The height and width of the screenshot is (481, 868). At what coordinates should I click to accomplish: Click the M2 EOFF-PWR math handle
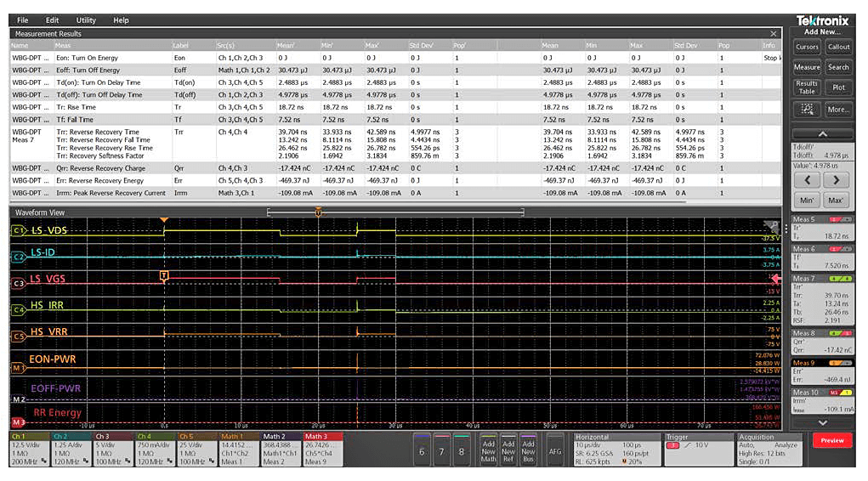pos(18,399)
